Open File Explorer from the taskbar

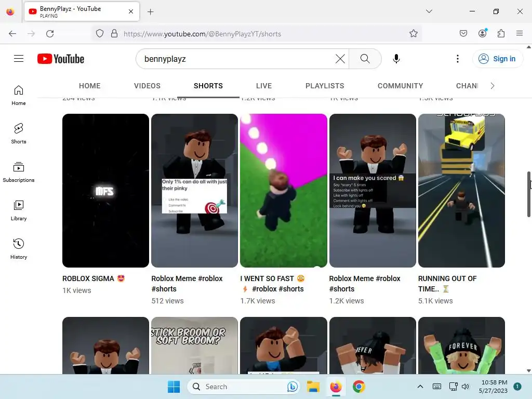point(313,387)
